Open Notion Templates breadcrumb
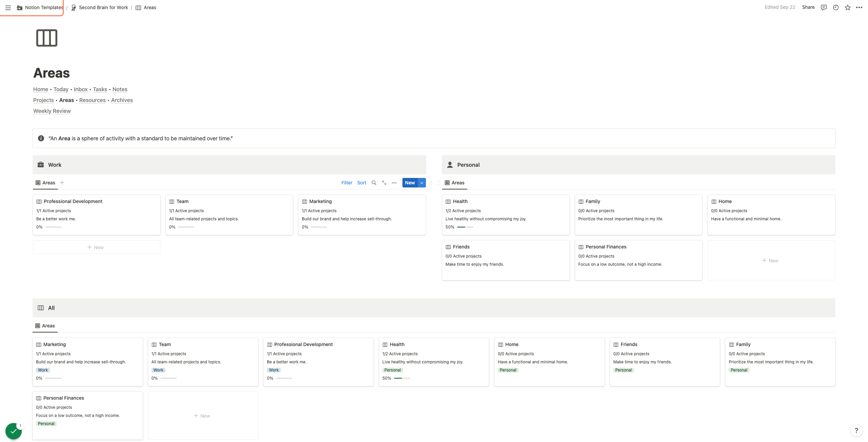This screenshot has height=442, width=868. coord(40,7)
